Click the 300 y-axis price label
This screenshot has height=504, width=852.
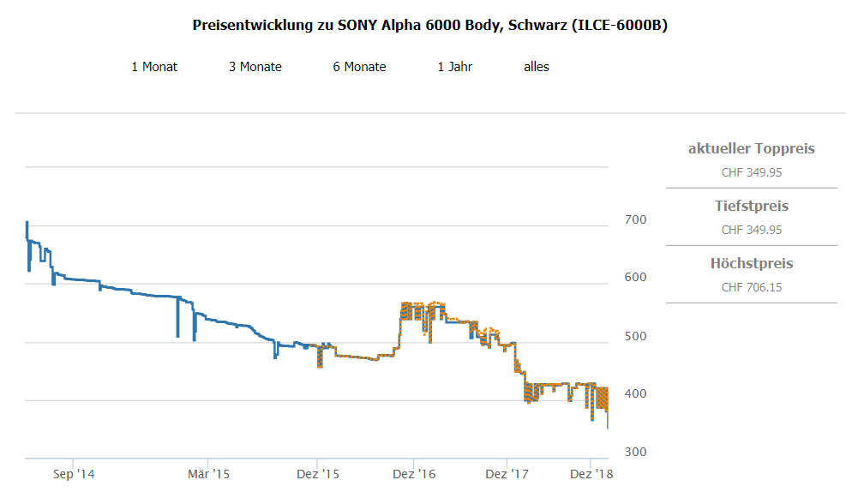(x=636, y=453)
